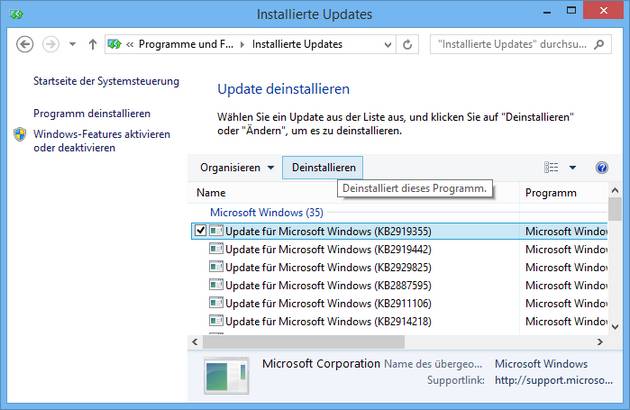Click the vertical scrollbar down arrow
This screenshot has height=410, width=630.
(615, 327)
